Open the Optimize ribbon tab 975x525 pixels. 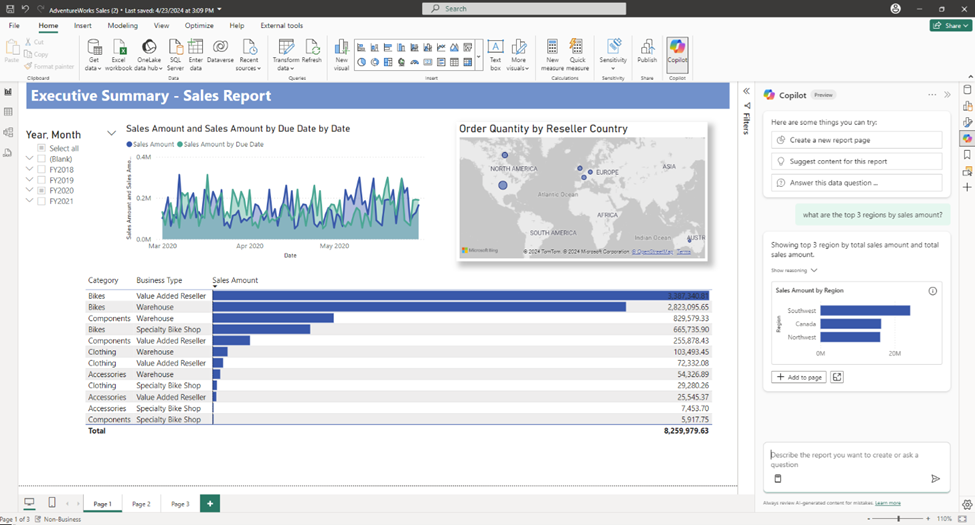[x=199, y=26]
